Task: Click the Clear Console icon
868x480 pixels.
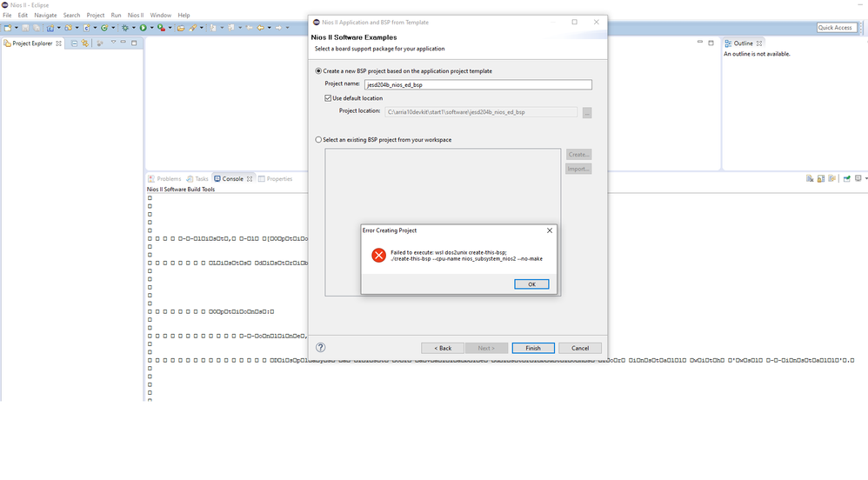Action: (810, 178)
